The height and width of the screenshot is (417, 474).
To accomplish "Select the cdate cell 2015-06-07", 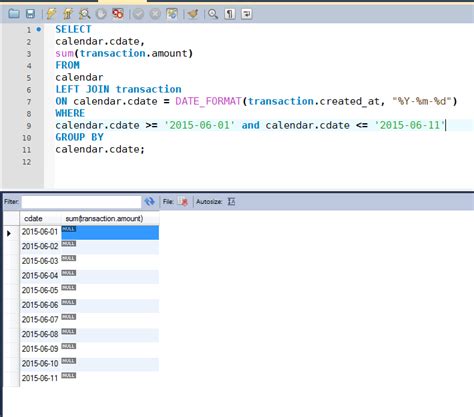I will (40, 320).
